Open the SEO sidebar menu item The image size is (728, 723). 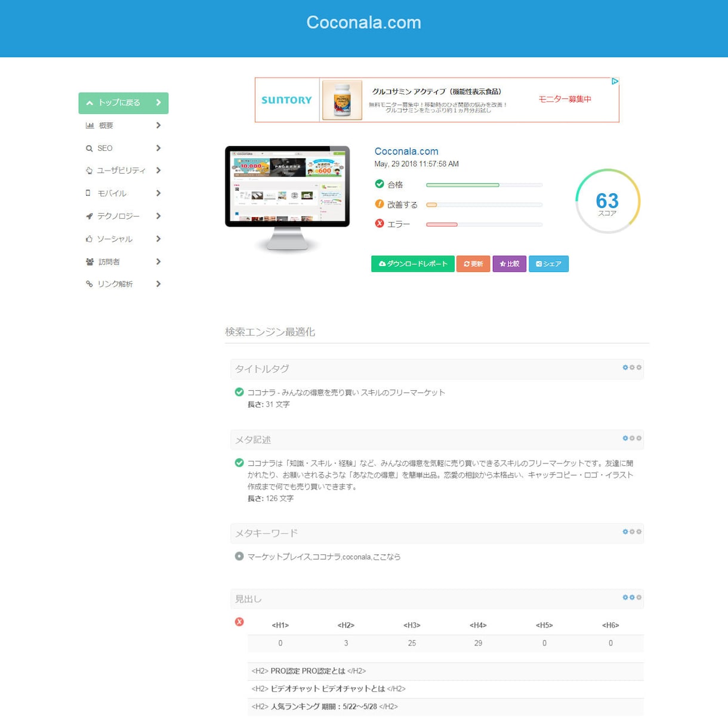124,148
